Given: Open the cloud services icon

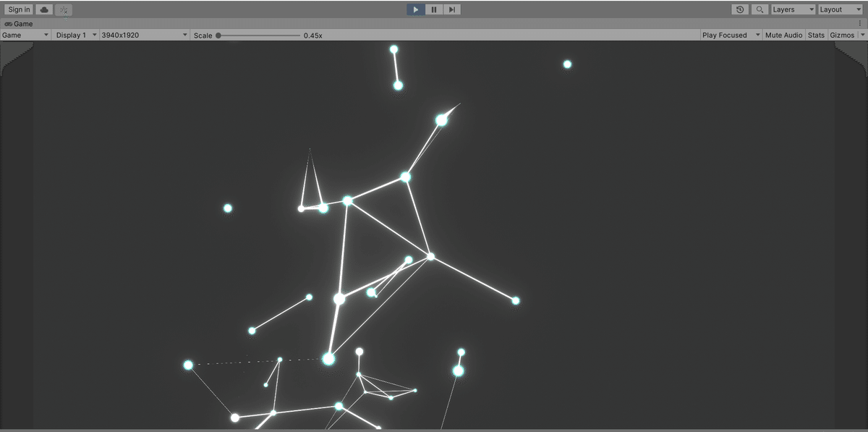Looking at the screenshot, I should [45, 9].
